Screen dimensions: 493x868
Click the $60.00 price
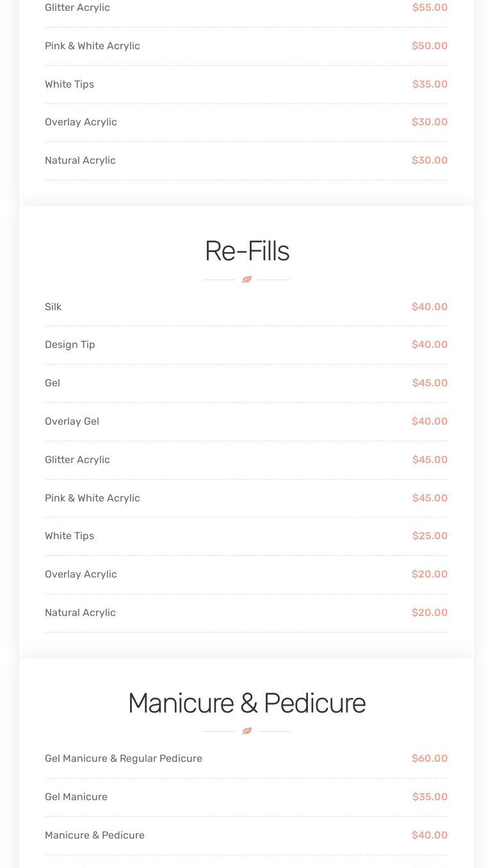430,759
